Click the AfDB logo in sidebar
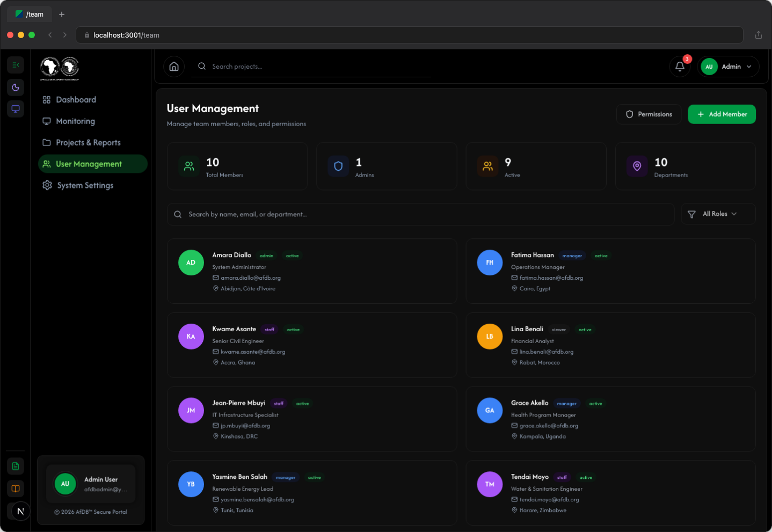The height and width of the screenshot is (532, 772). 60,68
